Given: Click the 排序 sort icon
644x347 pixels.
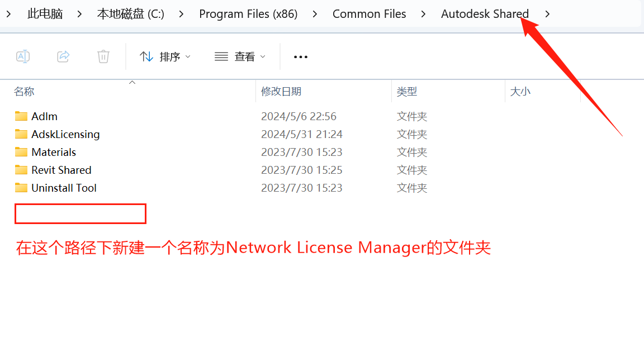Looking at the screenshot, I should [x=145, y=56].
